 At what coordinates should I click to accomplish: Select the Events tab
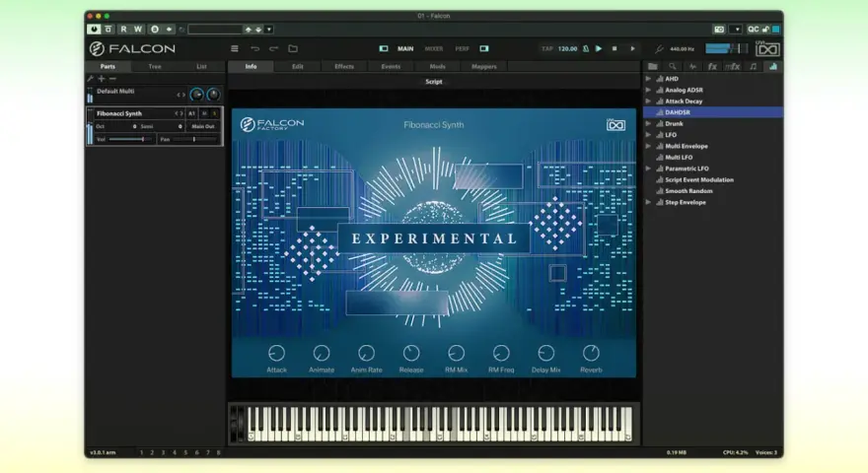391,66
